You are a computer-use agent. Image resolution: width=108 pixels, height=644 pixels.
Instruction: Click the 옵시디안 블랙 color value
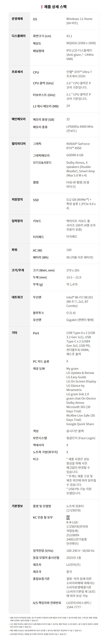click(75, 431)
